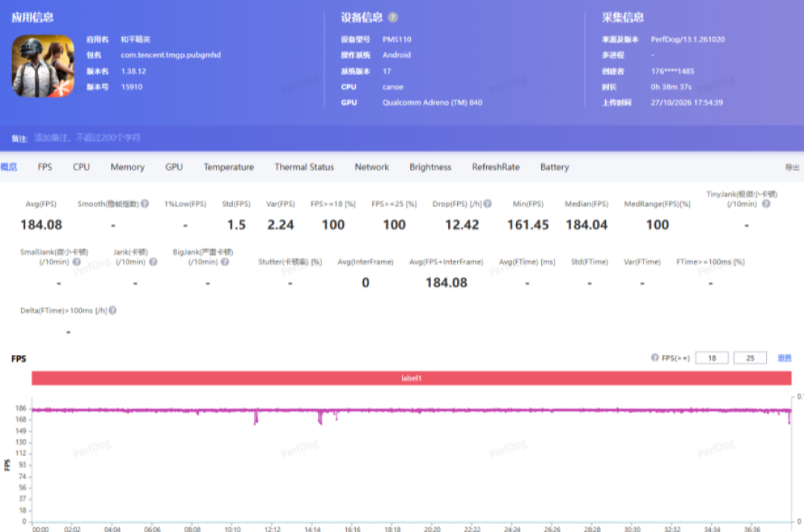Click the 和平精英 game app thumbnail
This screenshot has width=804, height=532.
(x=43, y=66)
